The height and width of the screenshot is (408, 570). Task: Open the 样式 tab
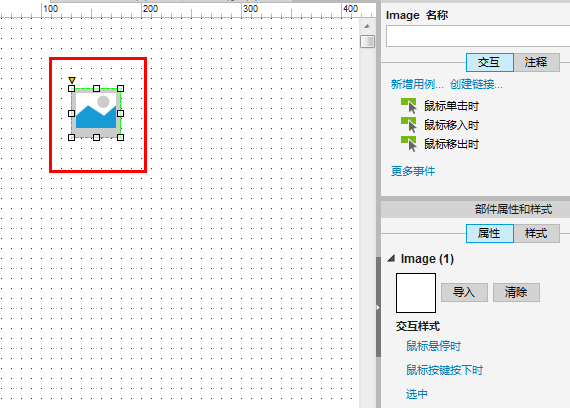point(536,233)
